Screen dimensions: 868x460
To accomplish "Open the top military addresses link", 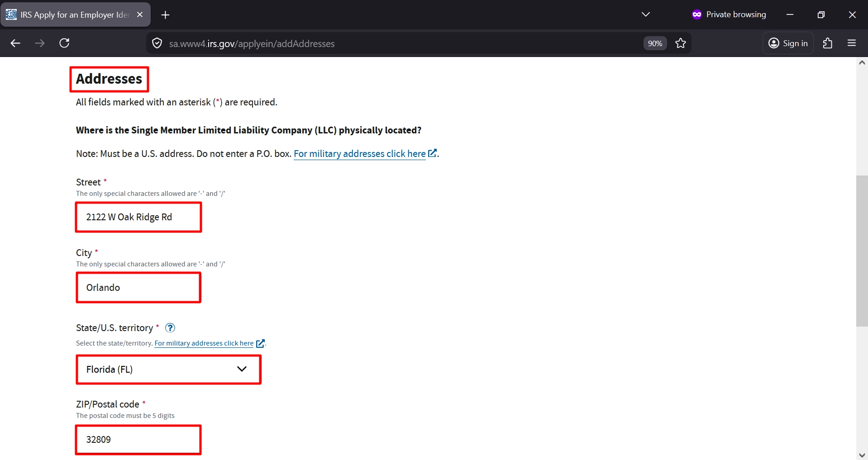I will point(360,154).
